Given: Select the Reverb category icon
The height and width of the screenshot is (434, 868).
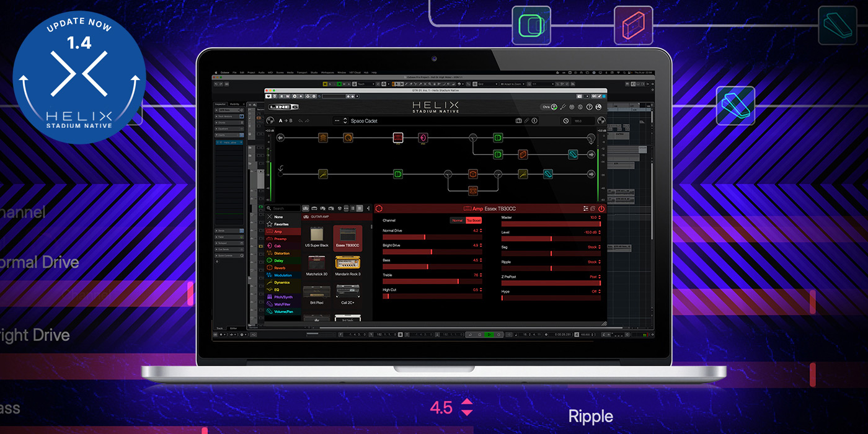Looking at the screenshot, I should (269, 268).
